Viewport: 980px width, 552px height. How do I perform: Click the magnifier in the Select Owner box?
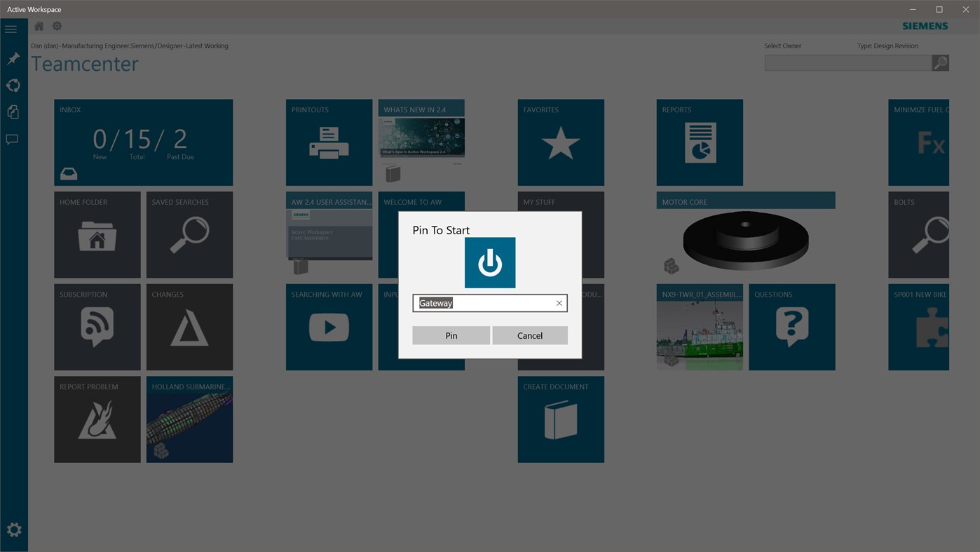tap(939, 62)
